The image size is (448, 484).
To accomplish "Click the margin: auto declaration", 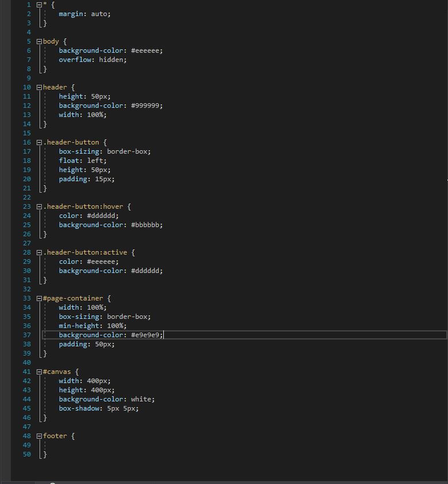I will (84, 14).
